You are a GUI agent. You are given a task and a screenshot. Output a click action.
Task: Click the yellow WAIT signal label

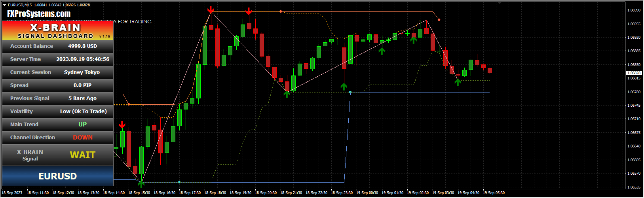(x=83, y=155)
